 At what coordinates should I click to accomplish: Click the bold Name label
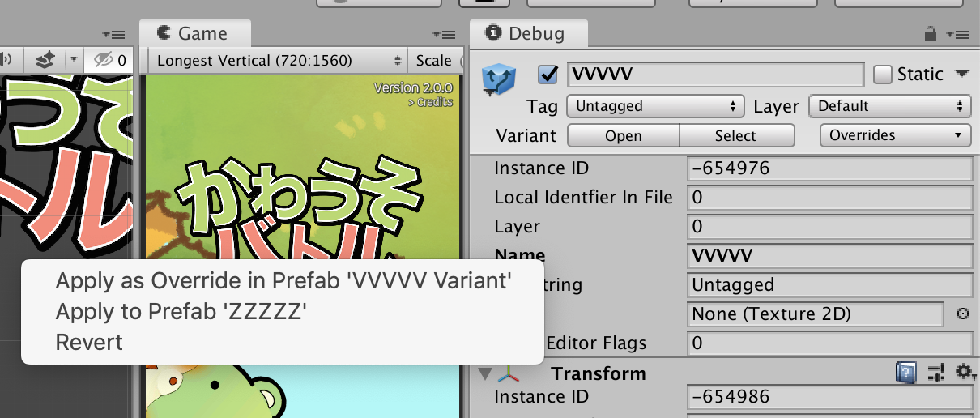point(519,256)
